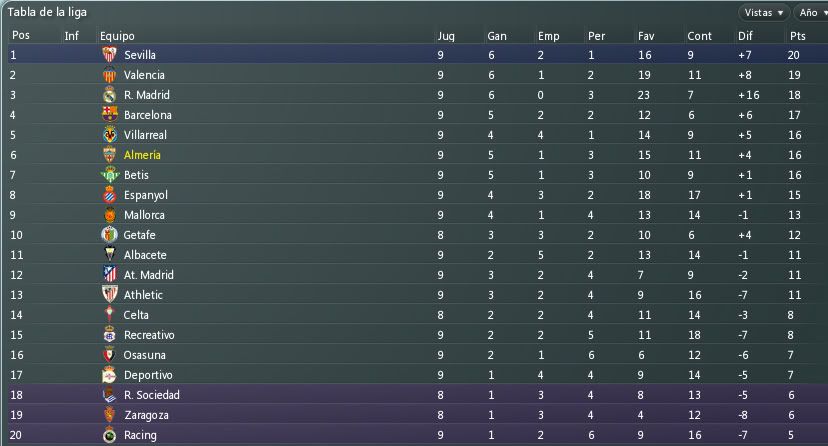Sort table by Pts column header

point(797,36)
